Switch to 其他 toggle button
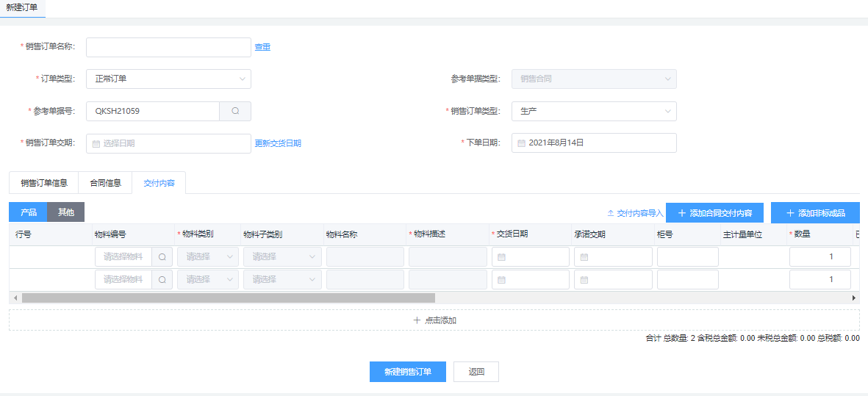 pos(66,212)
